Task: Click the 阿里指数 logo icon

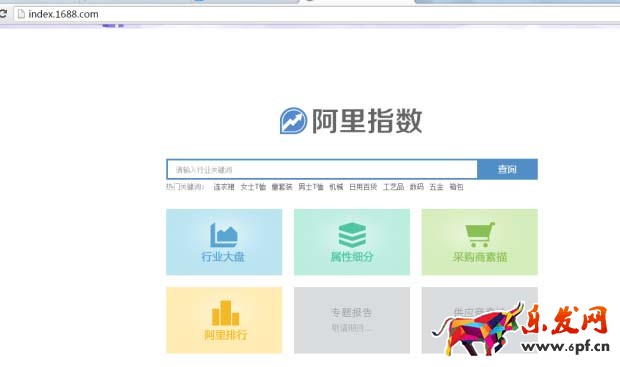Action: coord(293,121)
